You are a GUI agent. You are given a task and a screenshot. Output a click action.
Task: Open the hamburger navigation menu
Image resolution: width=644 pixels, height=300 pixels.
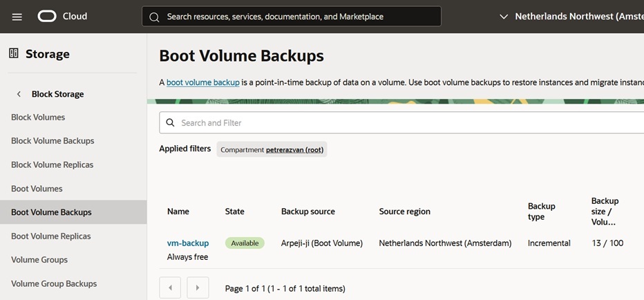17,17
